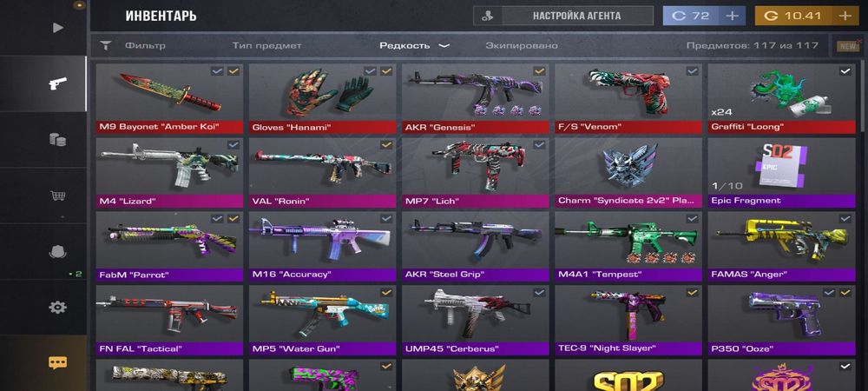The height and width of the screenshot is (391, 868).
Task: Toggle the checkmark on Graffiti "Loong"
Action: coord(845,71)
